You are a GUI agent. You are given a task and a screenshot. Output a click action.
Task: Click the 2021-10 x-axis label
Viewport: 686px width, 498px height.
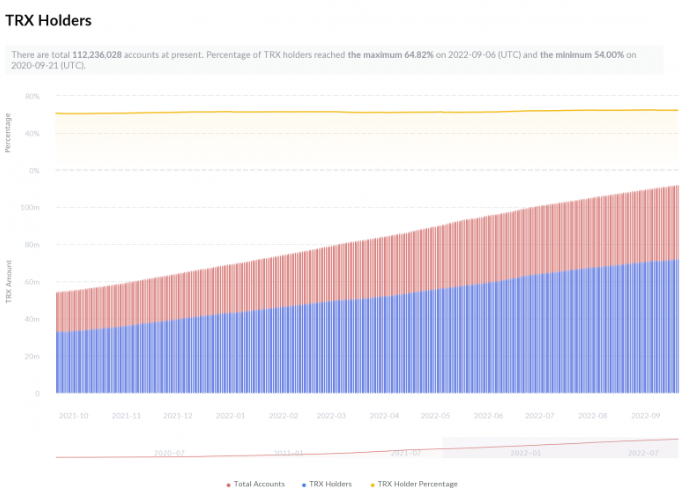(74, 415)
